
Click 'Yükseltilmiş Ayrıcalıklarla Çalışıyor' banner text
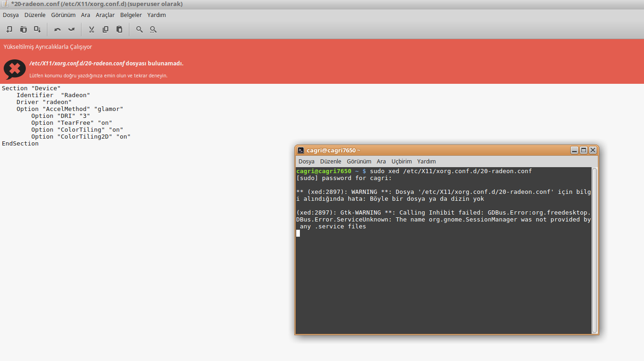pyautogui.click(x=48, y=47)
